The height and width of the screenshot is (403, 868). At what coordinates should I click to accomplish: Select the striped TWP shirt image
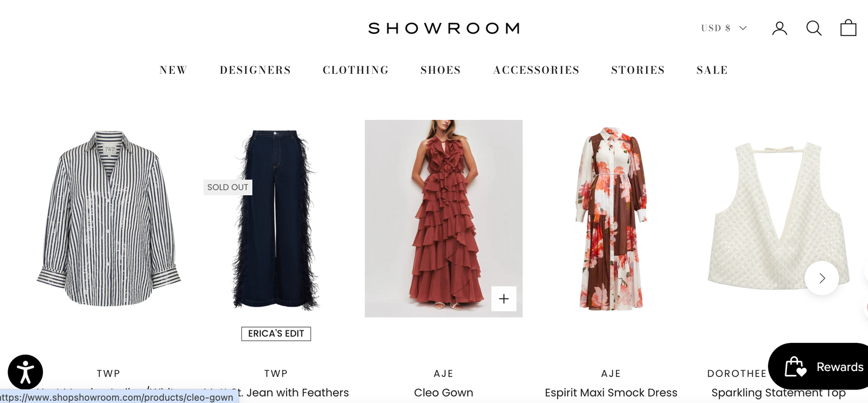pyautogui.click(x=108, y=219)
